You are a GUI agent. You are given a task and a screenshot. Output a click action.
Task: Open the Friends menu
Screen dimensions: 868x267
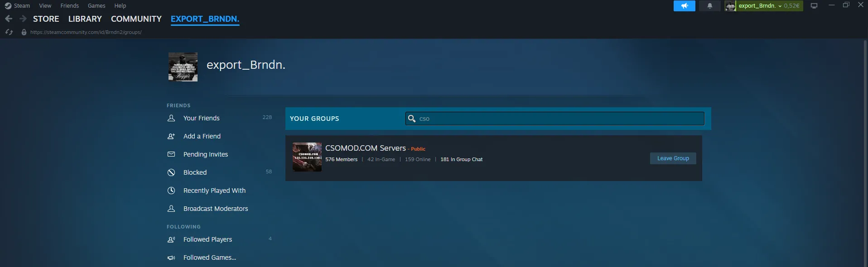pos(69,6)
